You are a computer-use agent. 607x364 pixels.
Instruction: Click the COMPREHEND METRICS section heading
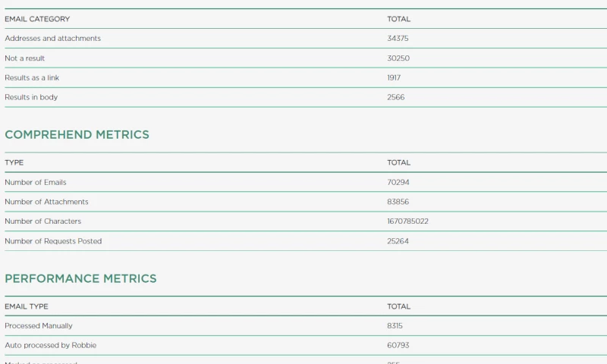[77, 135]
